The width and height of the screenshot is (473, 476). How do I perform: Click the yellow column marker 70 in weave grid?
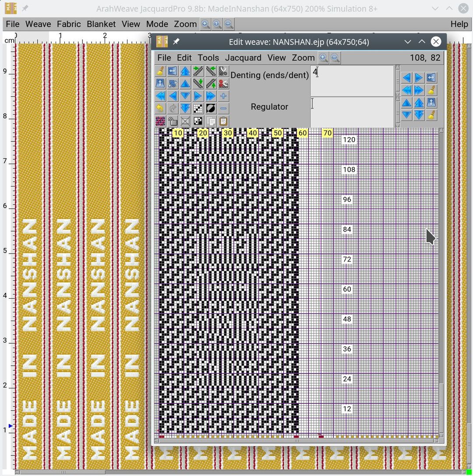tap(327, 133)
